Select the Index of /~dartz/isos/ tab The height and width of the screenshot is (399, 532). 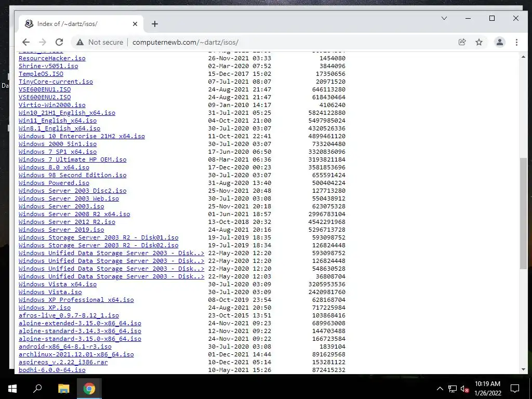[81, 24]
